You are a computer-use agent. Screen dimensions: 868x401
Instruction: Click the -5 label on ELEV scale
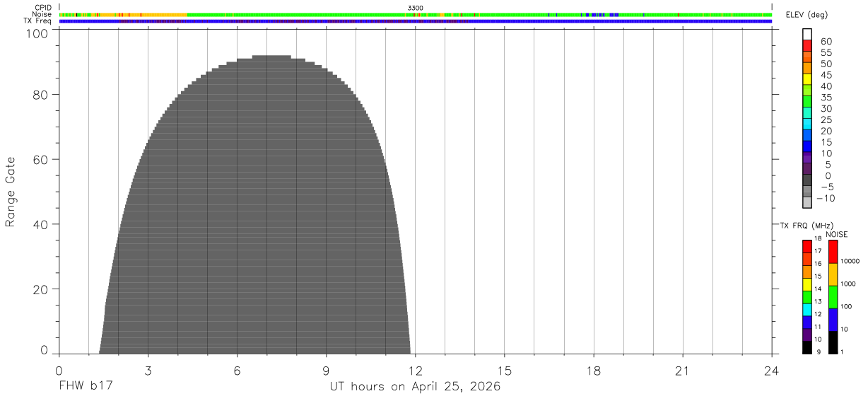(x=826, y=187)
